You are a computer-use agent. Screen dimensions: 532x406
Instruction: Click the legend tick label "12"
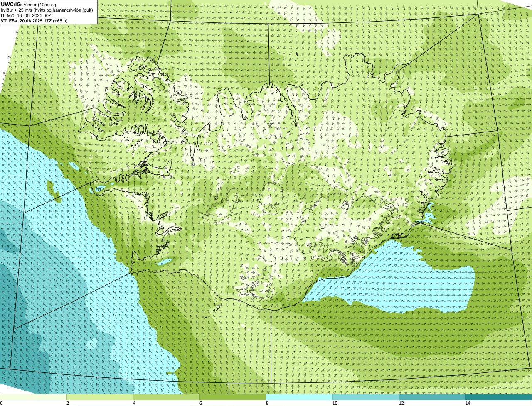(401, 403)
